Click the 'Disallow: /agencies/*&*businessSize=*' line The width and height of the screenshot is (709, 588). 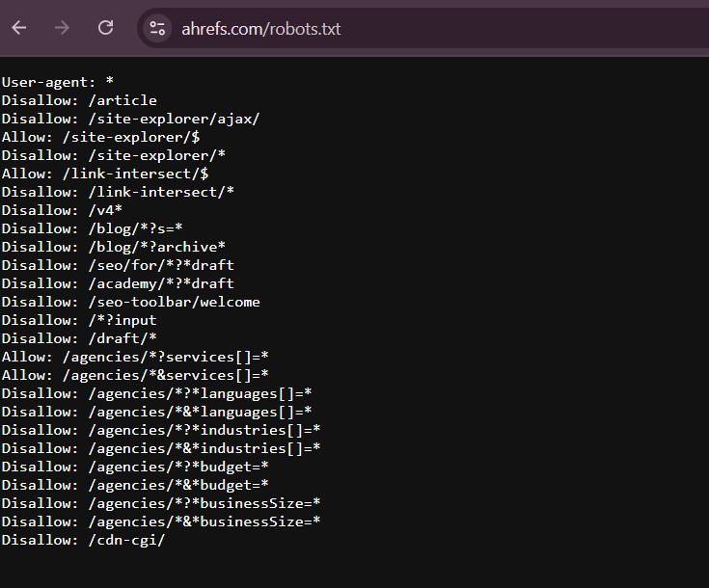[x=161, y=521]
